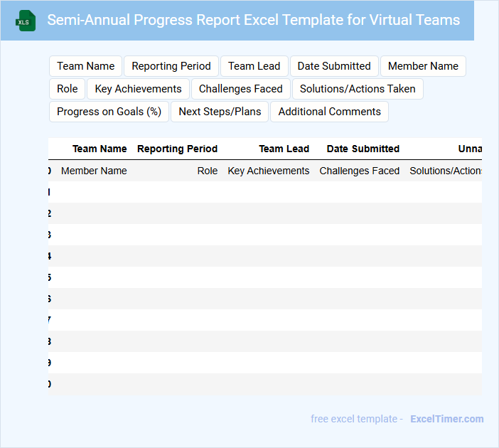Select the Role tag button
This screenshot has height=448, width=499.
[67, 89]
